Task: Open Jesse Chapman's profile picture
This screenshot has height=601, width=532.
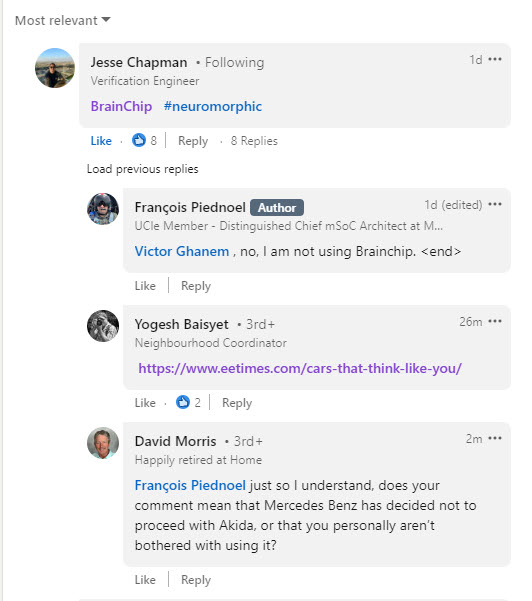Action: (55, 68)
